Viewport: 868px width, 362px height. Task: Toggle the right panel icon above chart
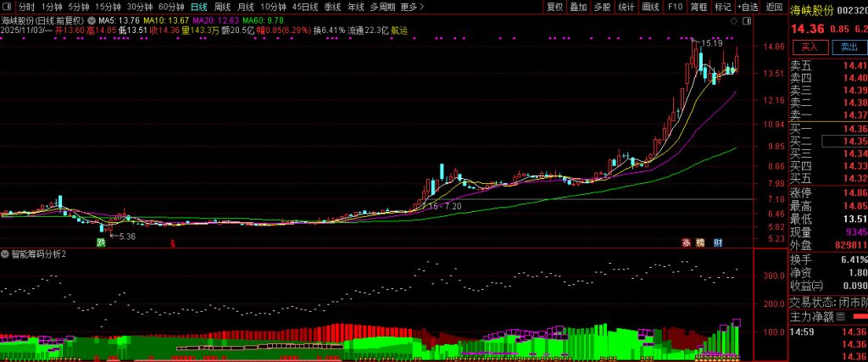click(x=746, y=21)
